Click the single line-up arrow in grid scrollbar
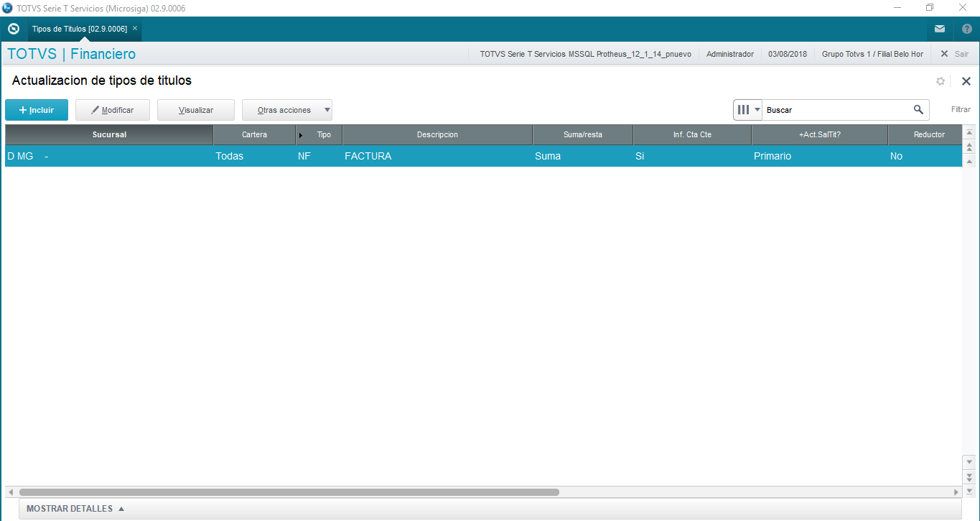Image resolution: width=980 pixels, height=521 pixels. pos(969,162)
